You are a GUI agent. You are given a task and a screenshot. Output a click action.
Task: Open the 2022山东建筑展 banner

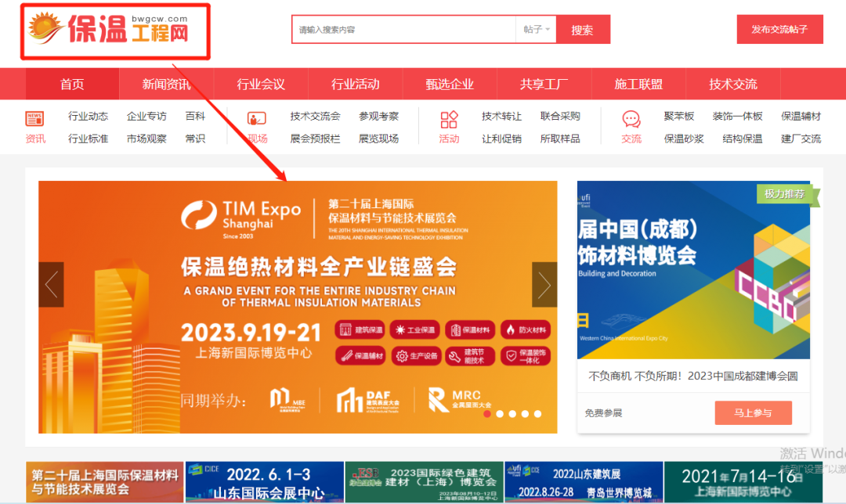pyautogui.click(x=584, y=482)
